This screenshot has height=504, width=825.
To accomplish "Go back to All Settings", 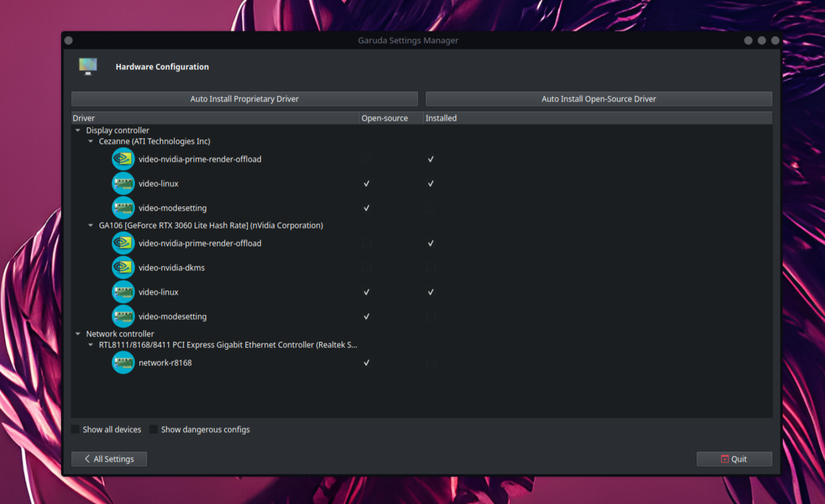I will 109,459.
